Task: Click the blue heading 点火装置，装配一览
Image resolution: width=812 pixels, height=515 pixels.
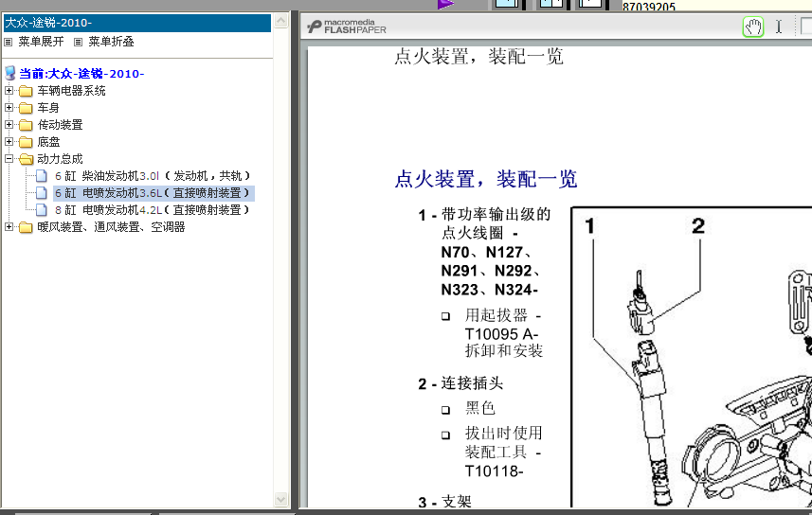Action: pos(486,179)
